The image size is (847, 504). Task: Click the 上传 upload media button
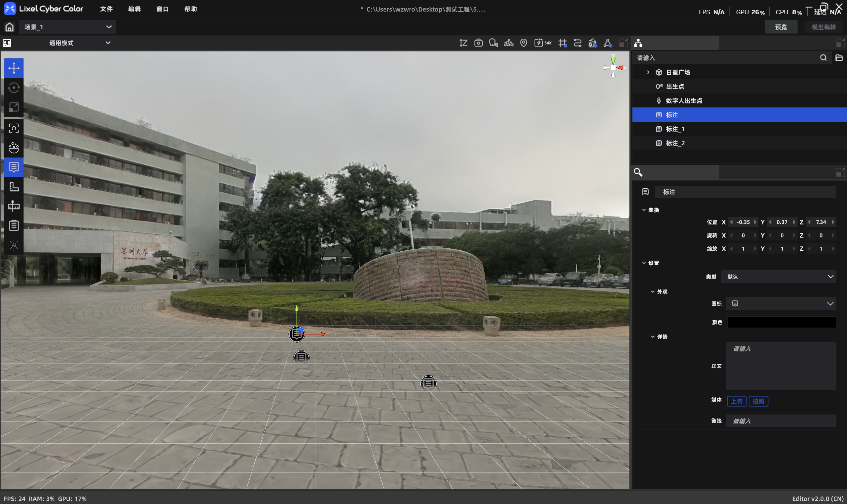pyautogui.click(x=737, y=401)
